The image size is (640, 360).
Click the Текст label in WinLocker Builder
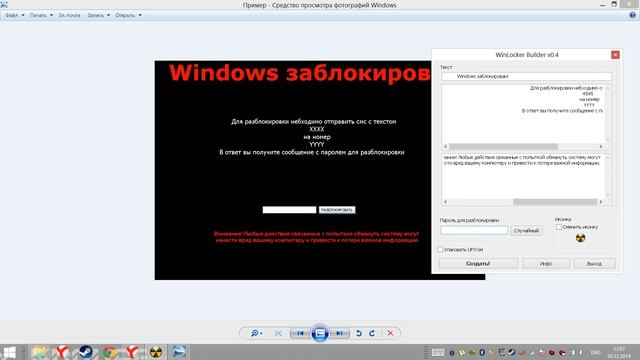pyautogui.click(x=446, y=67)
